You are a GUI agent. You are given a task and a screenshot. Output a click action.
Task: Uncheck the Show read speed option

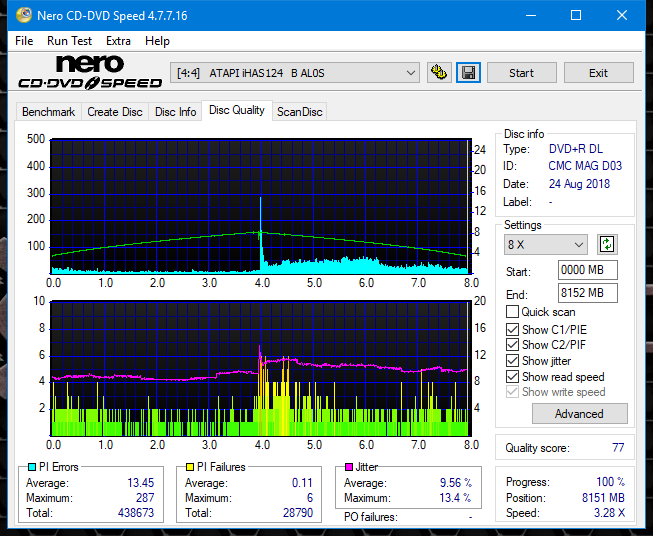click(x=512, y=376)
